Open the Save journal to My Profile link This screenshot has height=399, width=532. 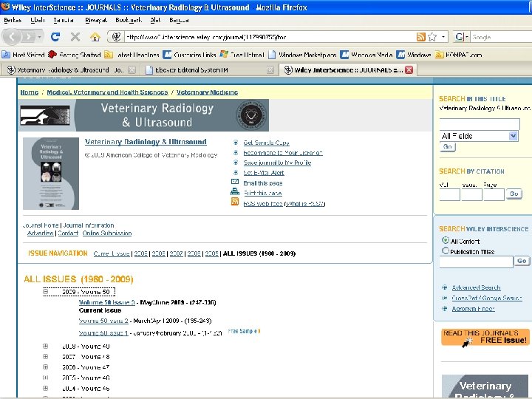click(277, 163)
